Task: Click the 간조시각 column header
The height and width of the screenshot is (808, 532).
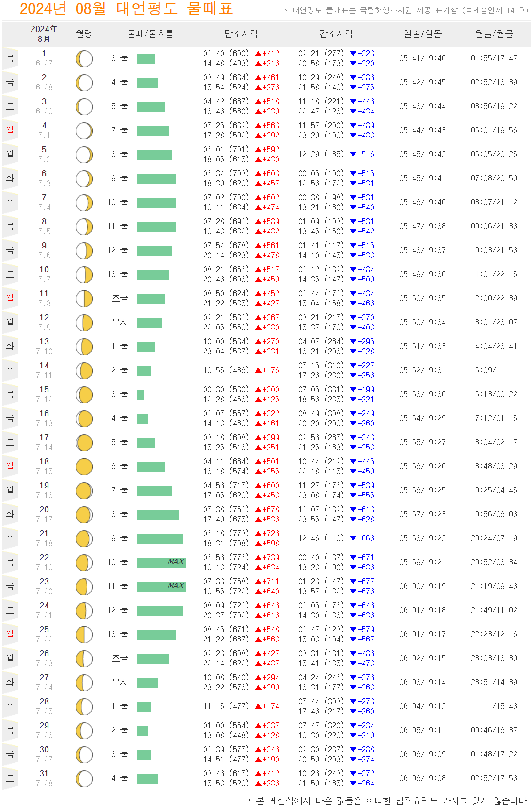Action: point(336,34)
